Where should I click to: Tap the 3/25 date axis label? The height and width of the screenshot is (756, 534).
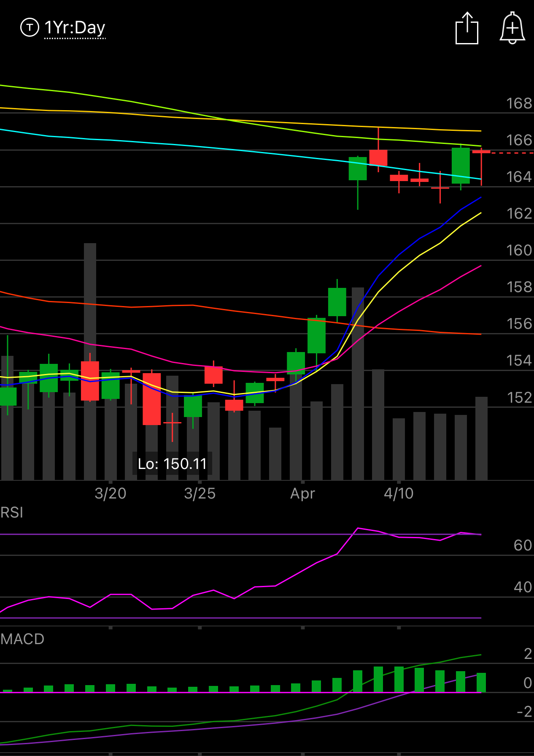(200, 493)
